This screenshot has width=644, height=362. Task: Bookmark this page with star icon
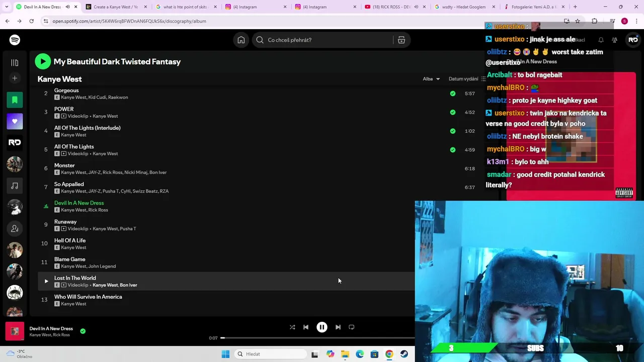[x=578, y=21]
